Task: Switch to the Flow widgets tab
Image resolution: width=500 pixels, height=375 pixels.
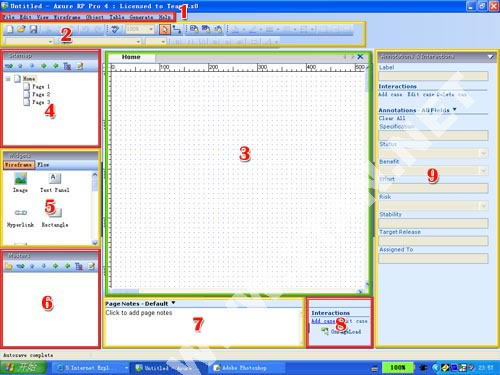Action: 43,165
